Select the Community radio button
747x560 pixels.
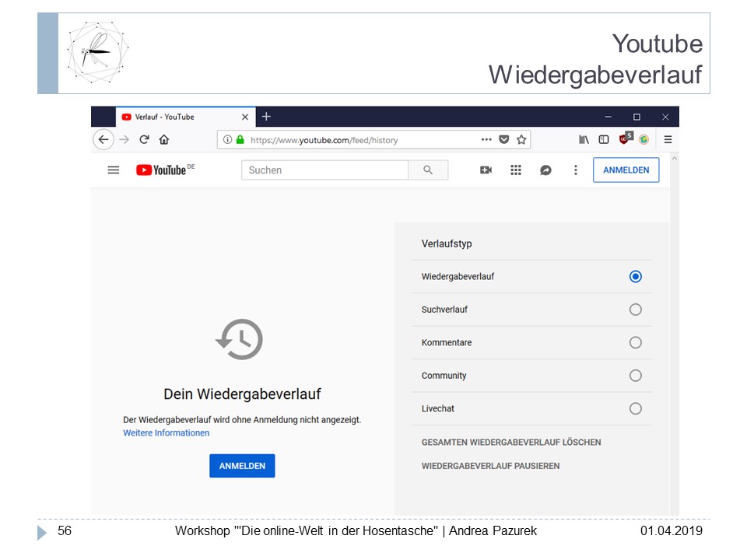click(636, 375)
